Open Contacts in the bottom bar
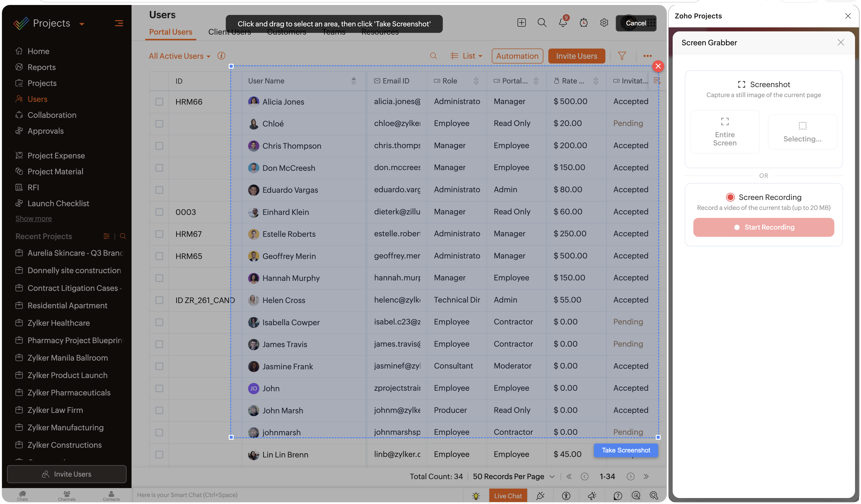The width and height of the screenshot is (861, 504). (x=111, y=496)
